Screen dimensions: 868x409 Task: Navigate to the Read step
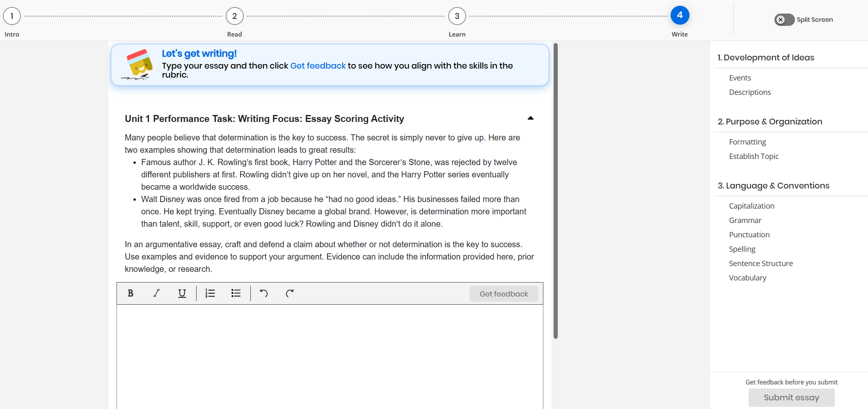click(x=234, y=16)
